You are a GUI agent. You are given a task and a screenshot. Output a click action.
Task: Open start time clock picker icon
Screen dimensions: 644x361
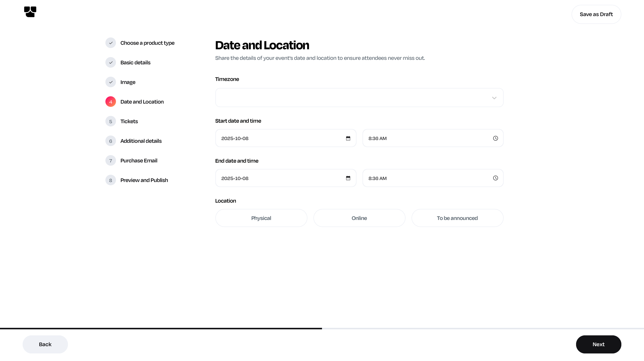point(495,138)
